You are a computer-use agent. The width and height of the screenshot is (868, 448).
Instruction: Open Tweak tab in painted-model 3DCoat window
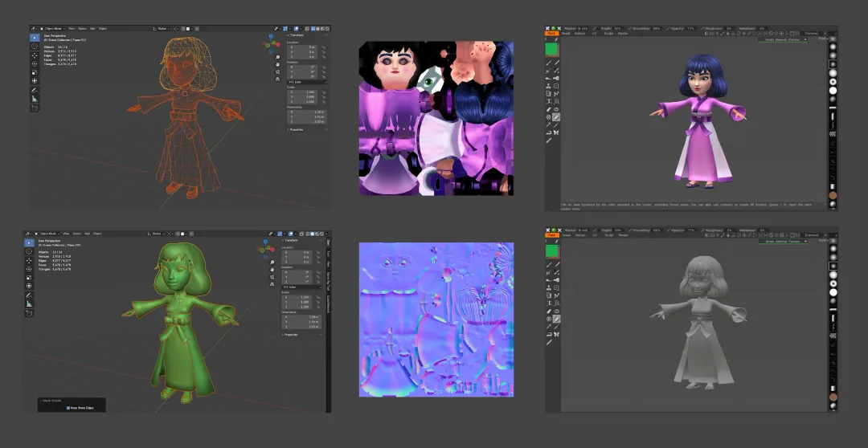(x=566, y=34)
